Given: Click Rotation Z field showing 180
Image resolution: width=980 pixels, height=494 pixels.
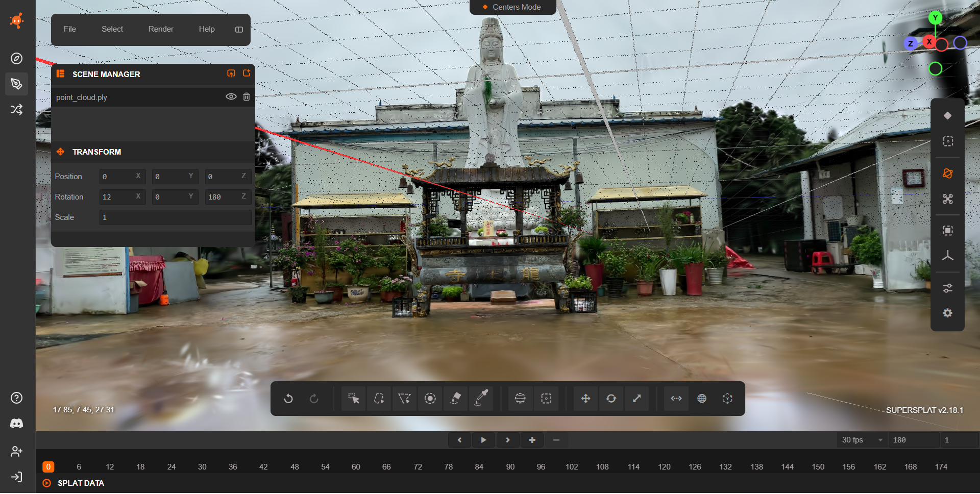Looking at the screenshot, I should 228,196.
